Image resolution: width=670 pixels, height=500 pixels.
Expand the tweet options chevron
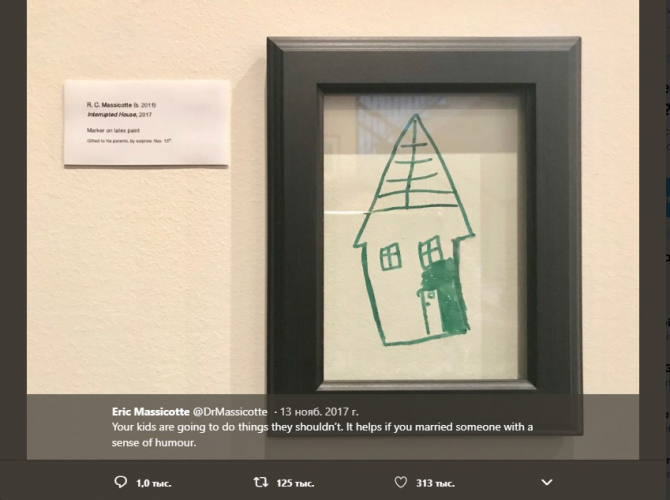[547, 482]
